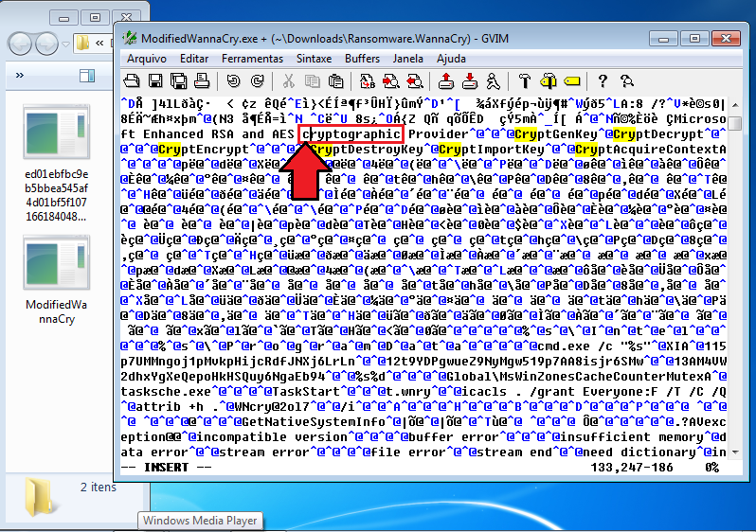
Task: Click Explorer Back navigation button
Action: click(20, 44)
